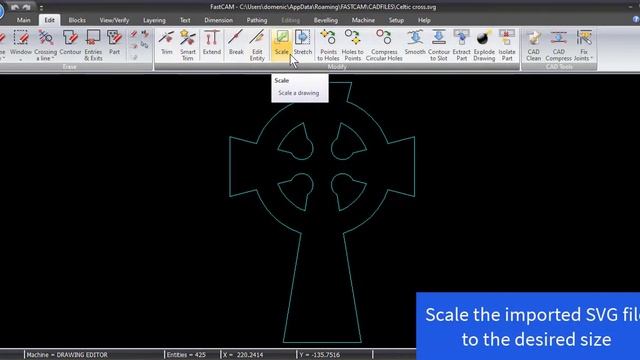The width and height of the screenshot is (640, 360).
Task: Redo using quick access arrow
Action: [x=27, y=7]
